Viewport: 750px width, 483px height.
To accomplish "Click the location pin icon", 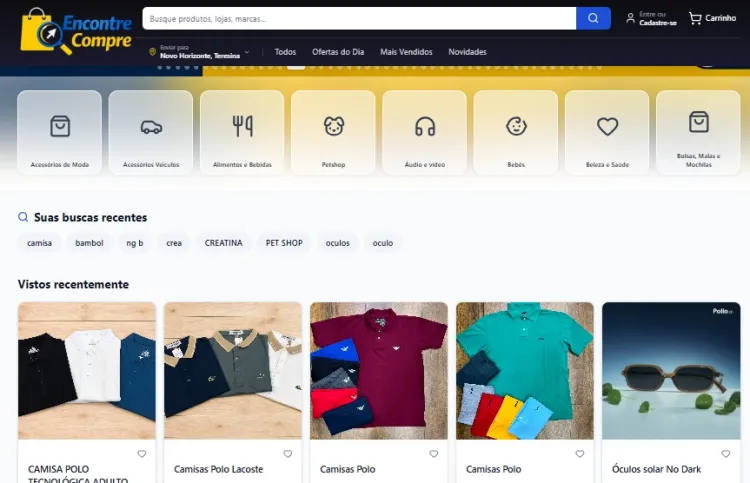I will click(x=153, y=52).
